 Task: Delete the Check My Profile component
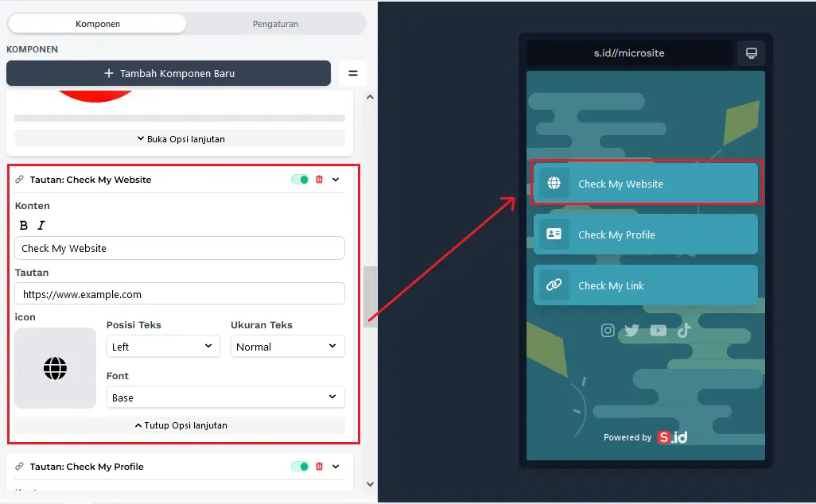click(319, 467)
